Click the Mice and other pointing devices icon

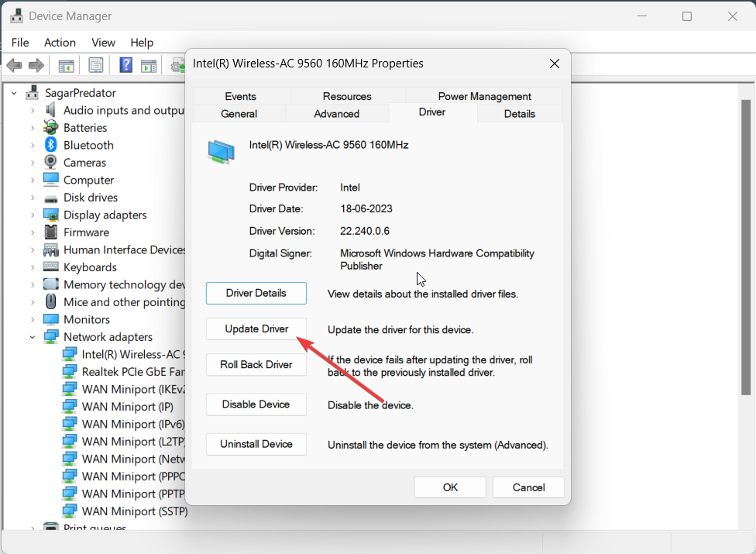(50, 301)
